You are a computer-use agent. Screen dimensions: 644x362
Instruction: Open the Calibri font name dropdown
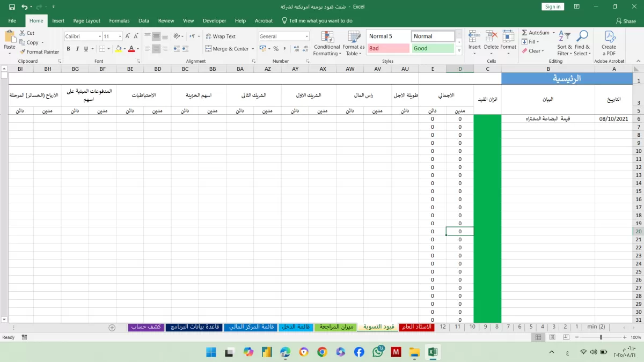[99, 36]
